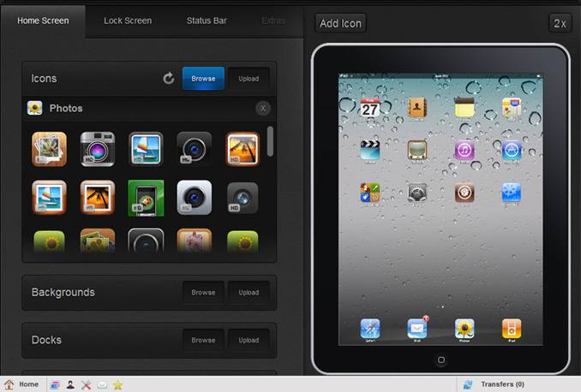Click the Safari icon in iPad dock
The height and width of the screenshot is (392, 581).
point(370,329)
